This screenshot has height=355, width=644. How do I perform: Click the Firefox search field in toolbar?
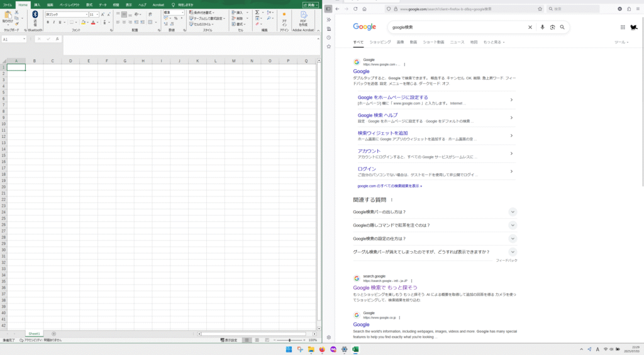(x=572, y=9)
